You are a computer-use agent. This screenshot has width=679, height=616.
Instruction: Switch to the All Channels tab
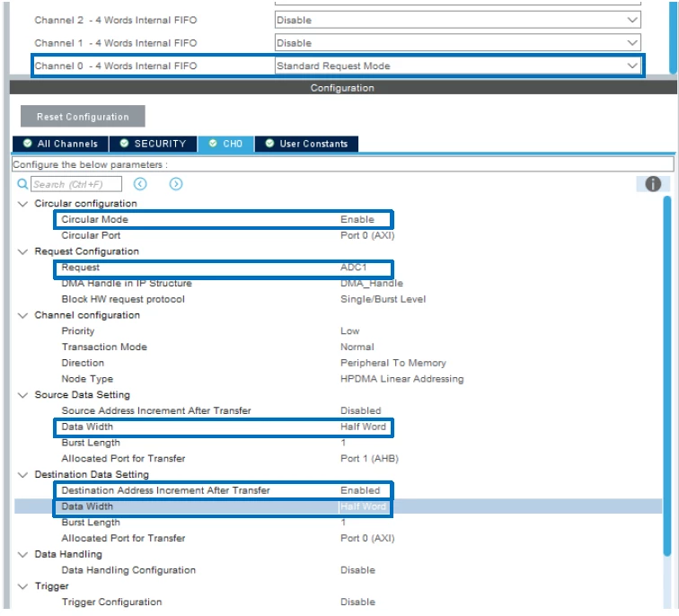(x=60, y=144)
